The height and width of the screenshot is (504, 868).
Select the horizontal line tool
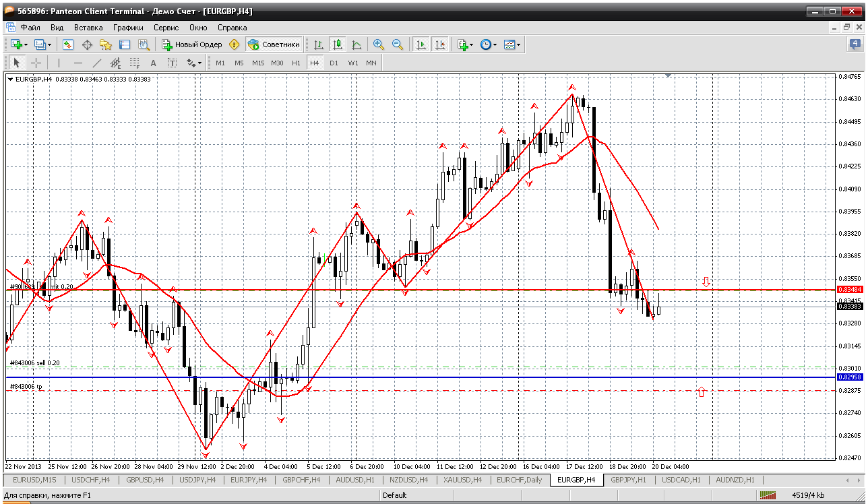click(x=77, y=63)
